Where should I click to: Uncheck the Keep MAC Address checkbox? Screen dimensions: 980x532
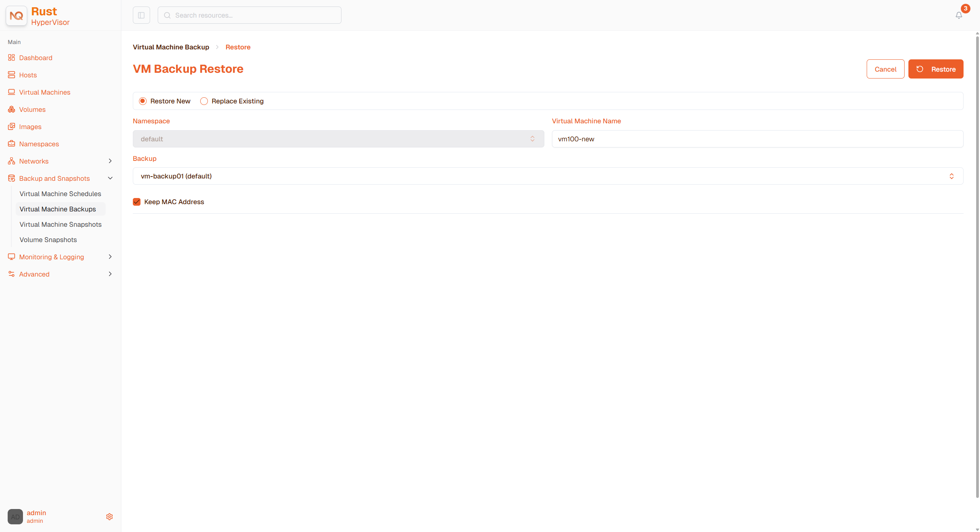point(137,202)
